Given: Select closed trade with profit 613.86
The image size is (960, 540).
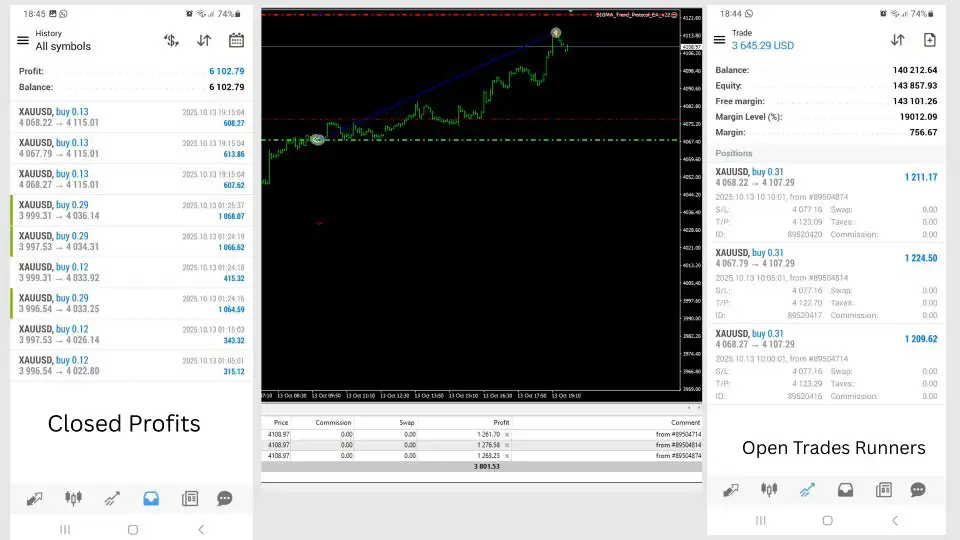Looking at the screenshot, I should 132,148.
